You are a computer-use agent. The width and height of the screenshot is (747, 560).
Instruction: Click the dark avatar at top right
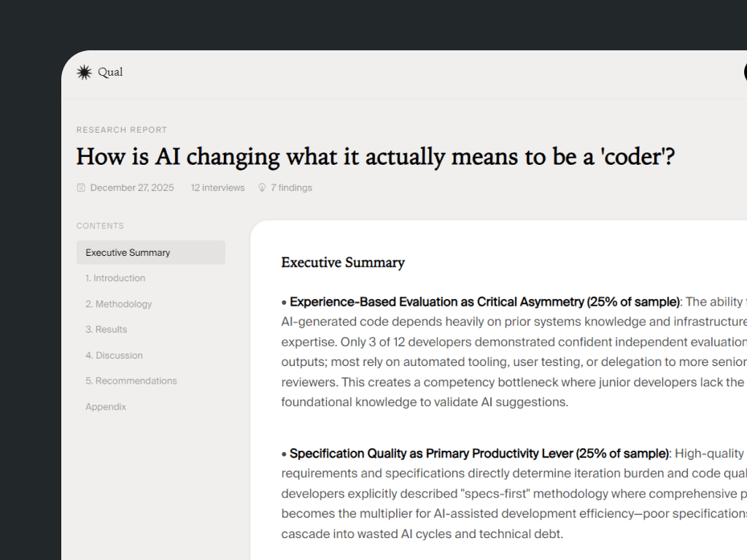(x=744, y=72)
